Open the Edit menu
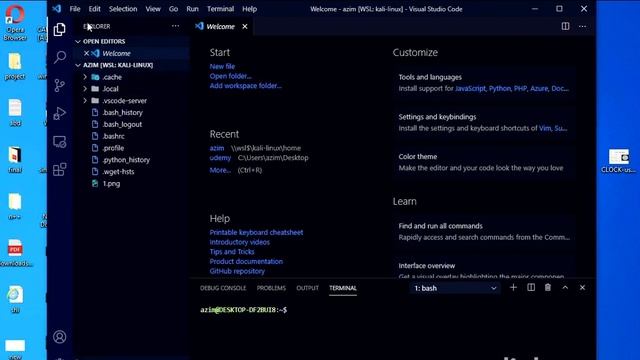This screenshot has height=360, width=640. tap(94, 9)
